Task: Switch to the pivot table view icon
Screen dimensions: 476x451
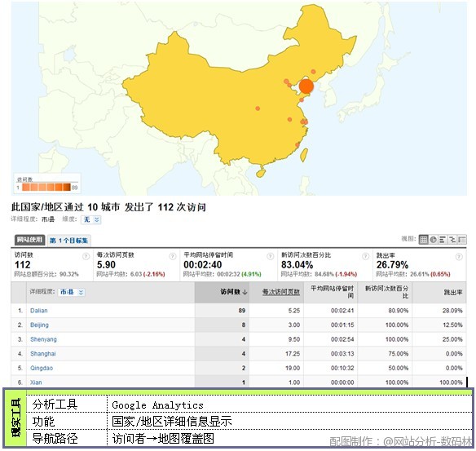Action: coord(461,240)
